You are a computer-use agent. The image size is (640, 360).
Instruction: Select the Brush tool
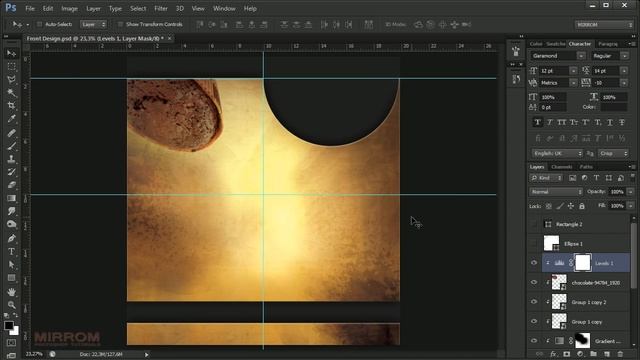tap(11, 146)
